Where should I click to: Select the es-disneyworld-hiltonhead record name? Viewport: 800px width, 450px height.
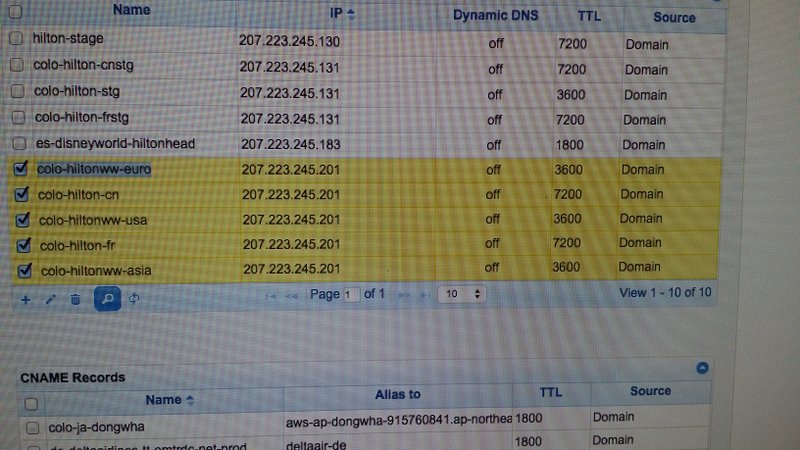point(114,143)
